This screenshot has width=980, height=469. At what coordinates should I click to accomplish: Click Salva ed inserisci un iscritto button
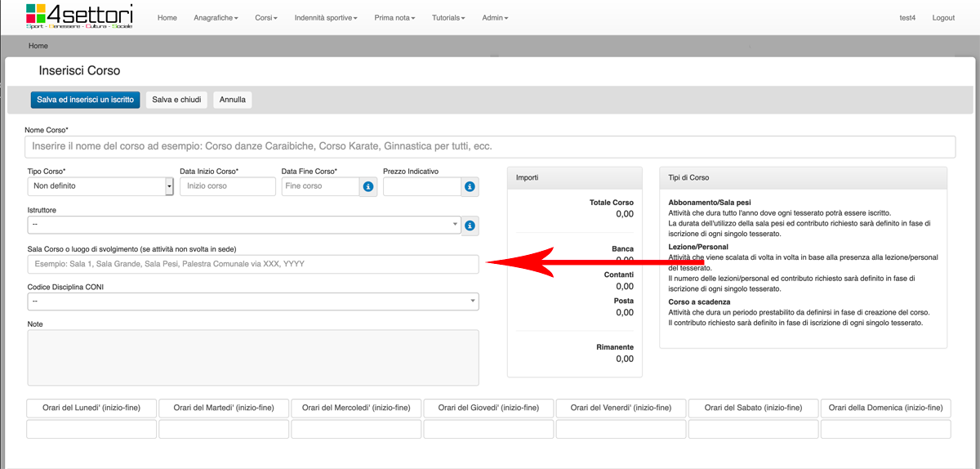click(x=86, y=100)
